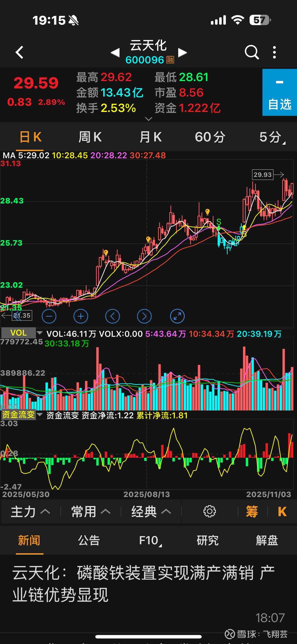Tap the stock code 600096
297x644 pixels.
pyautogui.click(x=145, y=60)
